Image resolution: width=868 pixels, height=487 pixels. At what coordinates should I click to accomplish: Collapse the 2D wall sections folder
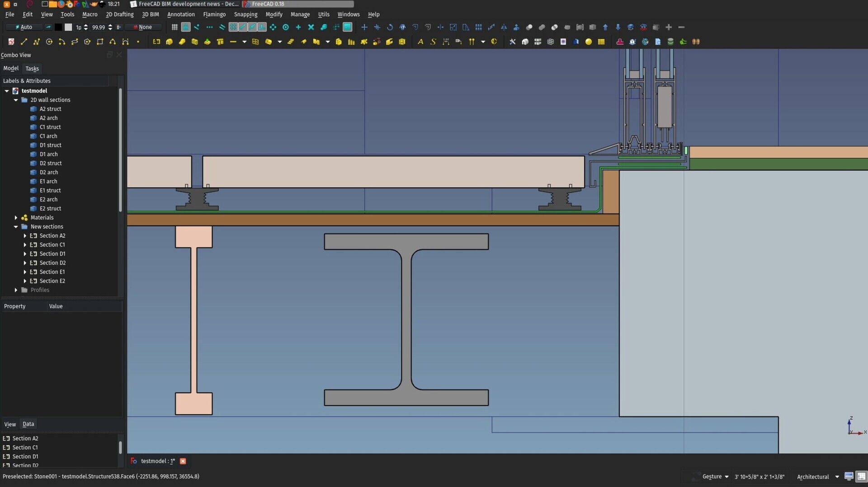(16, 100)
